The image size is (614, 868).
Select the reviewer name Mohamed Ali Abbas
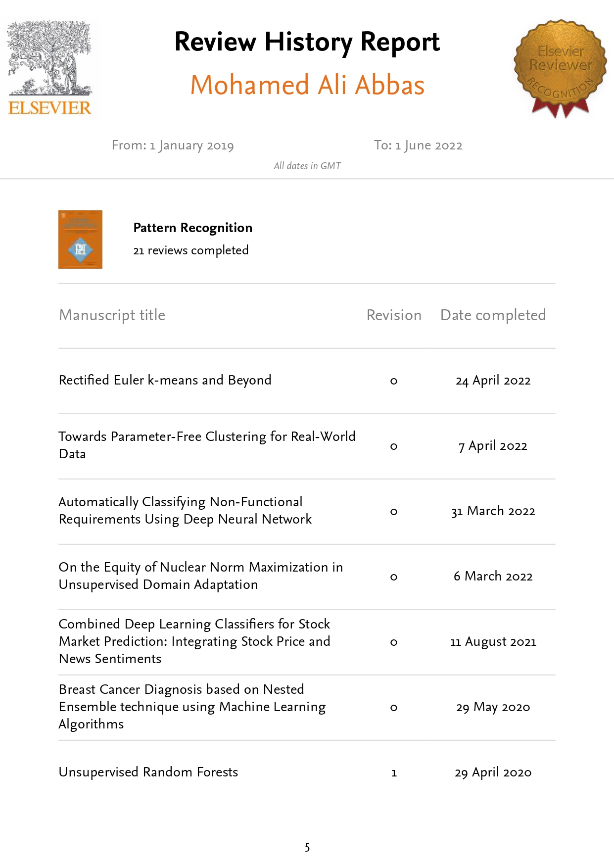(x=307, y=85)
